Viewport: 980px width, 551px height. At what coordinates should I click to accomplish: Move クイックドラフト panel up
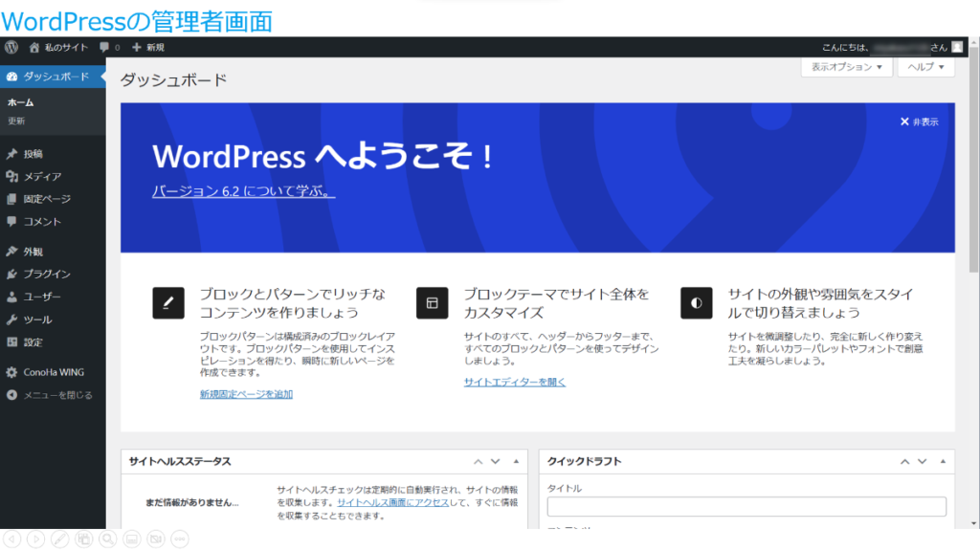pyautogui.click(x=905, y=462)
